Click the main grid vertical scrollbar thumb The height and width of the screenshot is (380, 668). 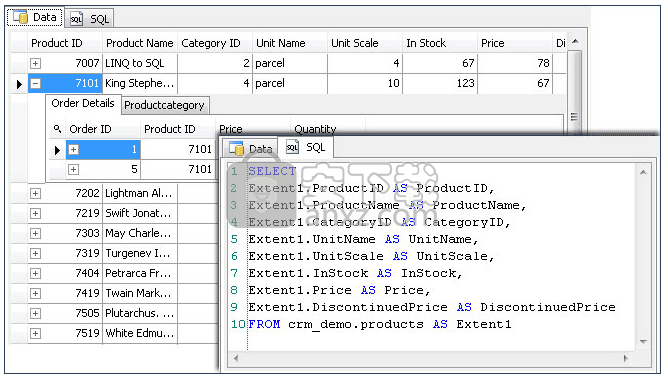click(x=574, y=92)
